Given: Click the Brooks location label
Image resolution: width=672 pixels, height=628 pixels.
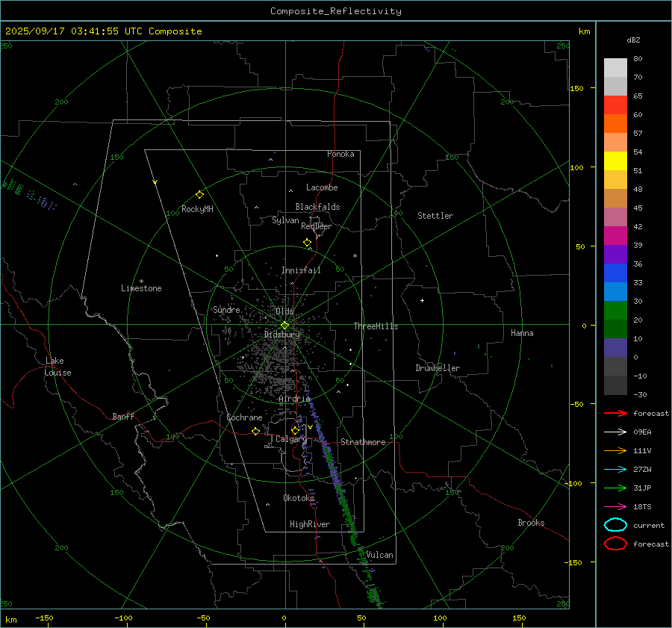Looking at the screenshot, I should [x=531, y=523].
